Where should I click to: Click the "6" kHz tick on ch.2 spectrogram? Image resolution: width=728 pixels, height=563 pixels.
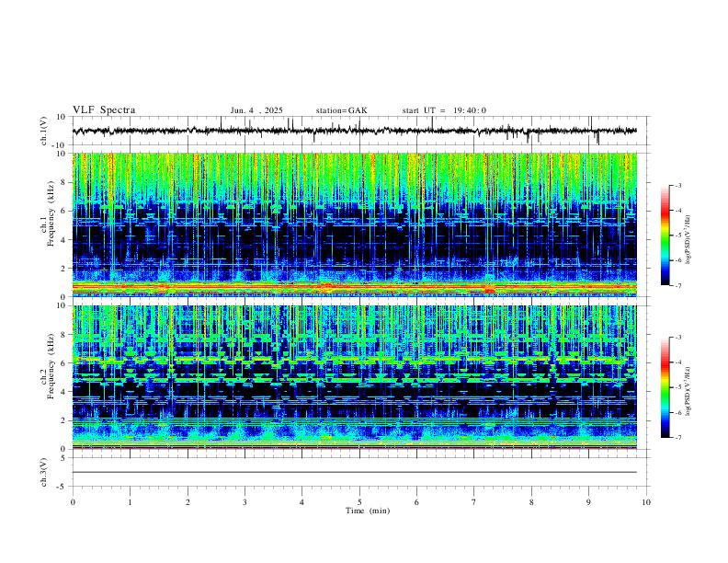point(64,363)
